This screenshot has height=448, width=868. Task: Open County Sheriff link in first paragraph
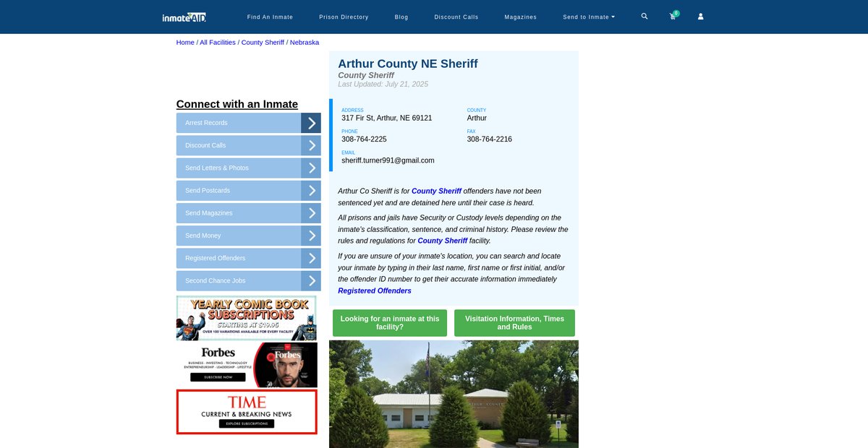436,191
